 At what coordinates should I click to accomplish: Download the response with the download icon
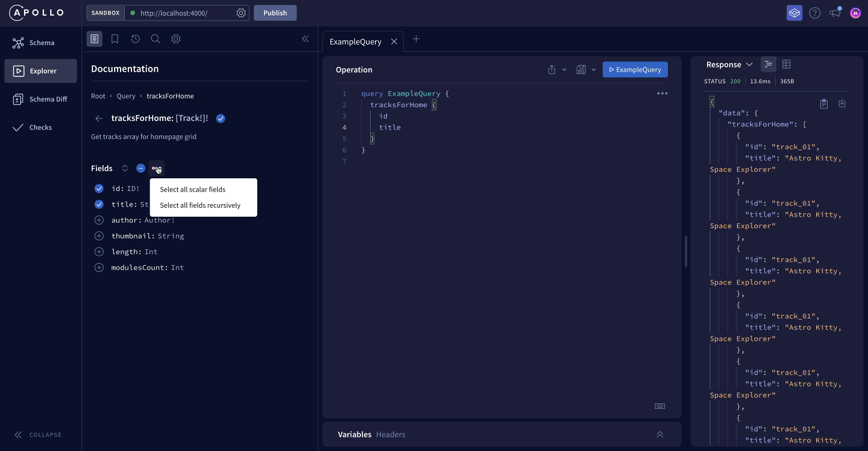pos(842,104)
